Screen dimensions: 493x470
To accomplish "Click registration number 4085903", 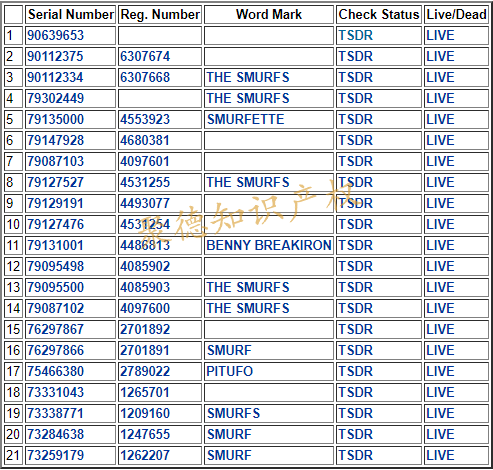I will click(145, 287).
